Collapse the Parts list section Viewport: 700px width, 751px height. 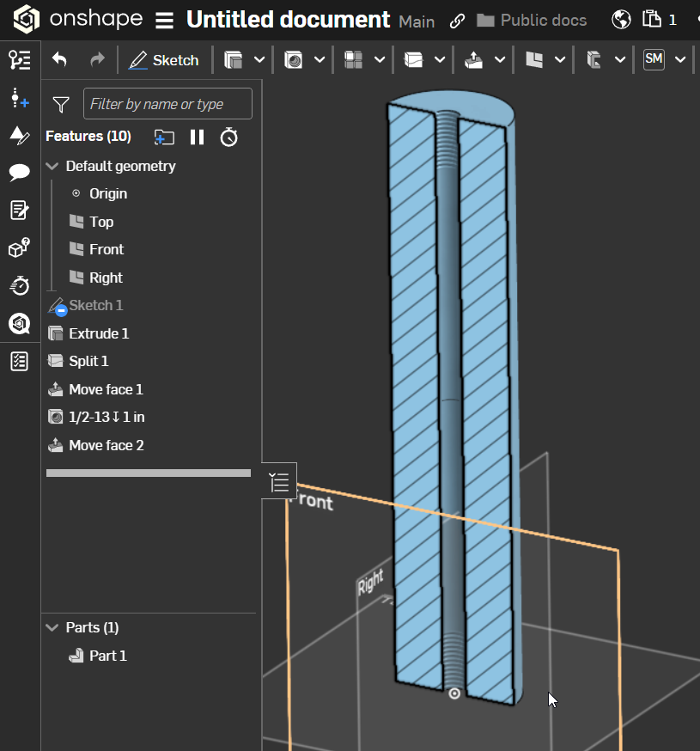click(x=52, y=628)
